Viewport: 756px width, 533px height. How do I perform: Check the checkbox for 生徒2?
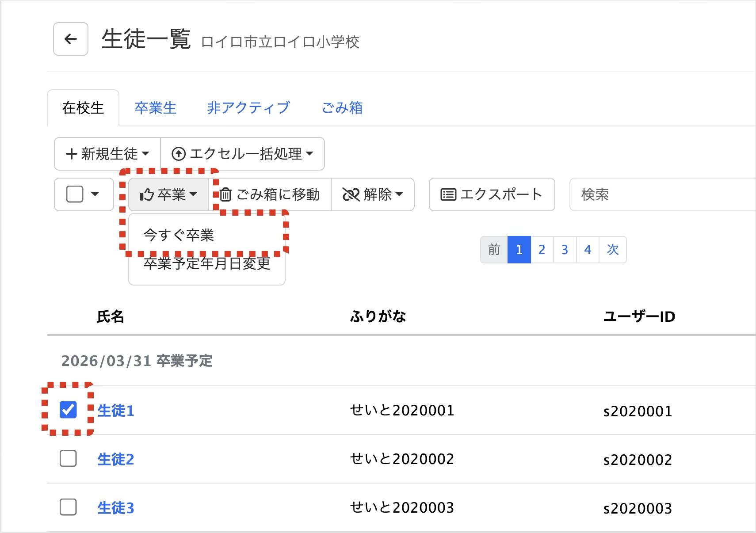pos(68,458)
